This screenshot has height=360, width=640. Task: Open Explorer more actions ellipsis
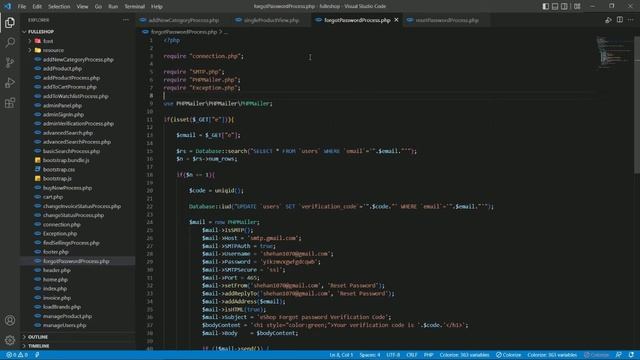[x=126, y=20]
